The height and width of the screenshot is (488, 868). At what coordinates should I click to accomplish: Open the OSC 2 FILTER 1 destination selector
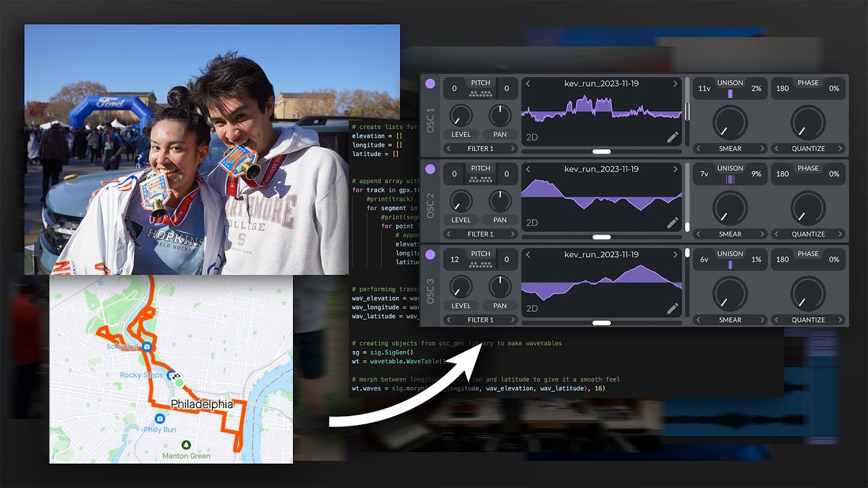tap(481, 234)
